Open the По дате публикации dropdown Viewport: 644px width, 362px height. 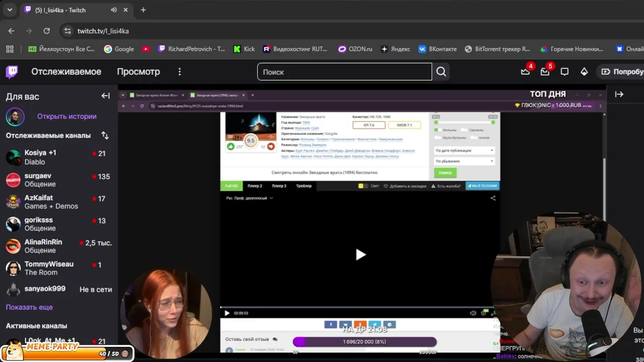(464, 150)
